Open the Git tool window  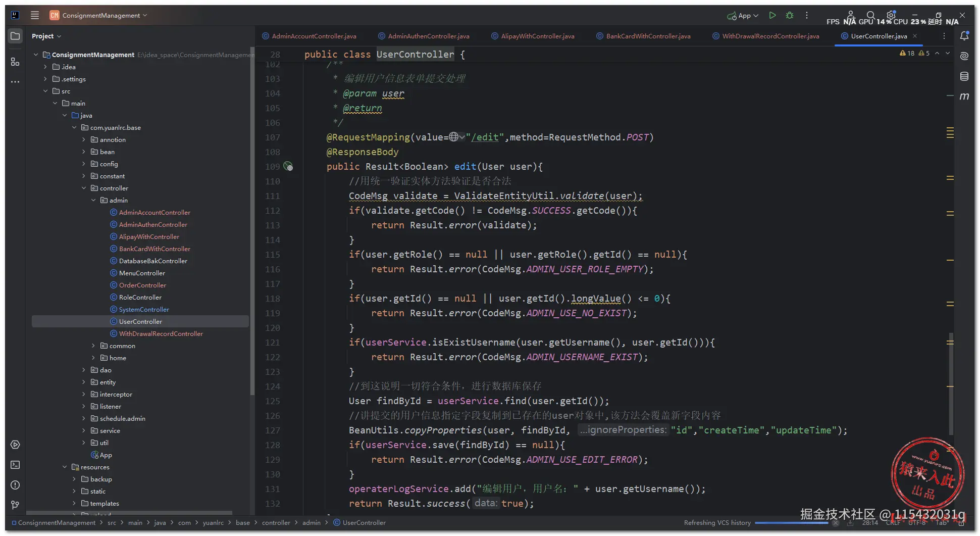click(x=15, y=505)
